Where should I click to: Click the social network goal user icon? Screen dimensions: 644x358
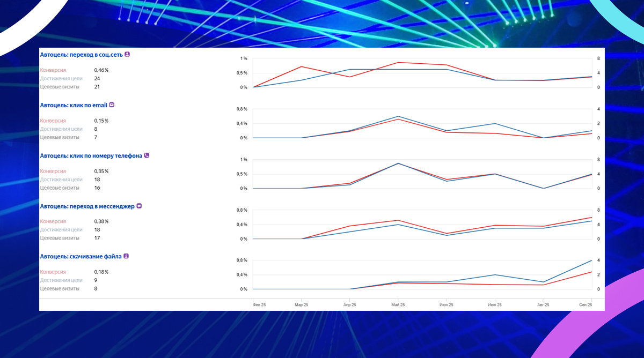tap(128, 55)
